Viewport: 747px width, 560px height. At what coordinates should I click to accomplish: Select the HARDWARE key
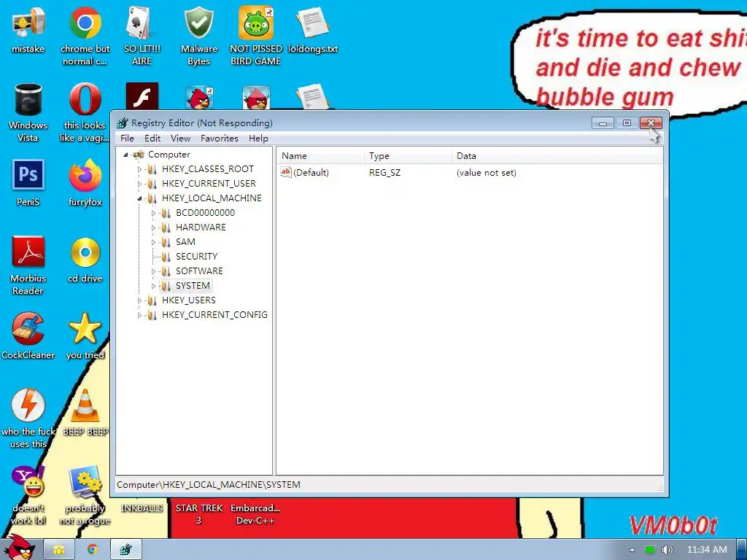pos(201,227)
